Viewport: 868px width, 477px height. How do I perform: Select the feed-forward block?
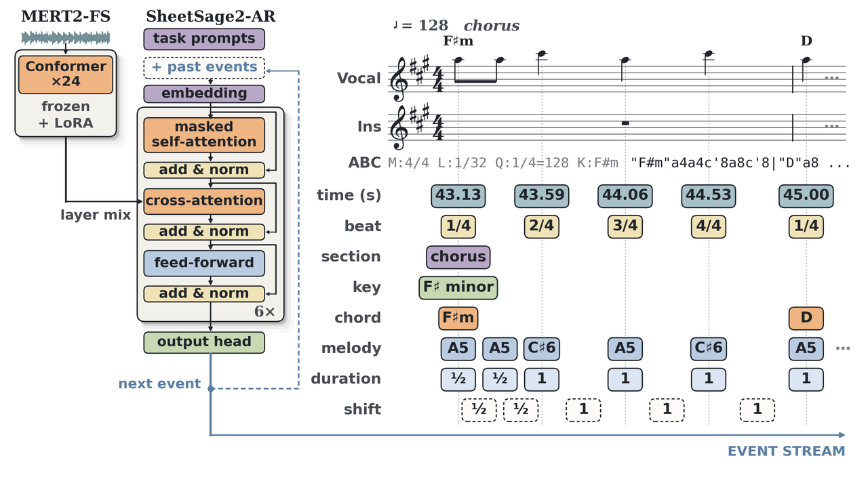click(x=204, y=263)
